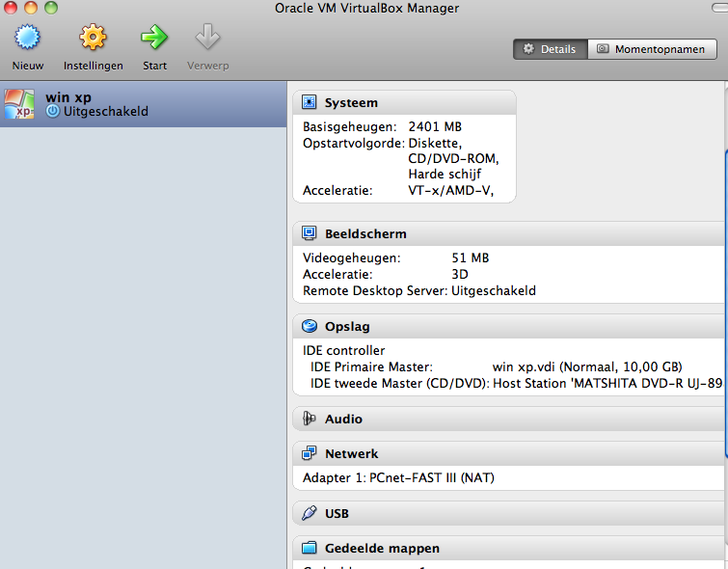The image size is (728, 569).
Task: Open the Audio section header
Action: coord(510,419)
